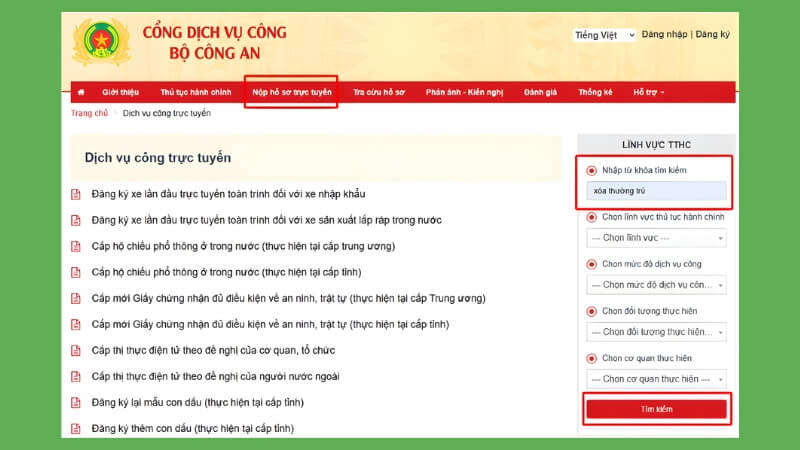Image resolution: width=800 pixels, height=450 pixels.
Task: Click the Bộ Công An emblem logo
Action: click(x=102, y=42)
